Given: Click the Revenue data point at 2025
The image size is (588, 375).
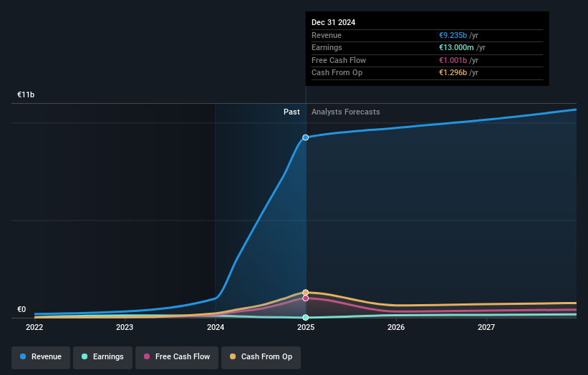Looking at the screenshot, I should [306, 137].
